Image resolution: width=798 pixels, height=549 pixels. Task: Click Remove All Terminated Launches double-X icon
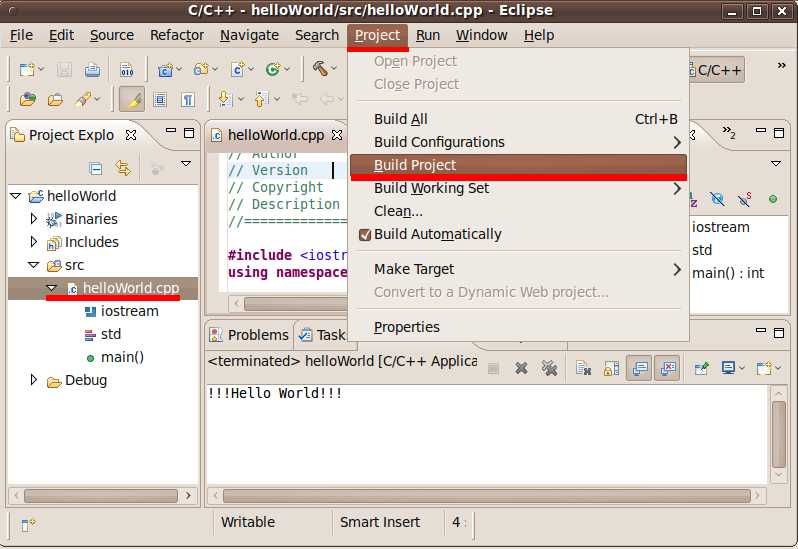(x=550, y=368)
